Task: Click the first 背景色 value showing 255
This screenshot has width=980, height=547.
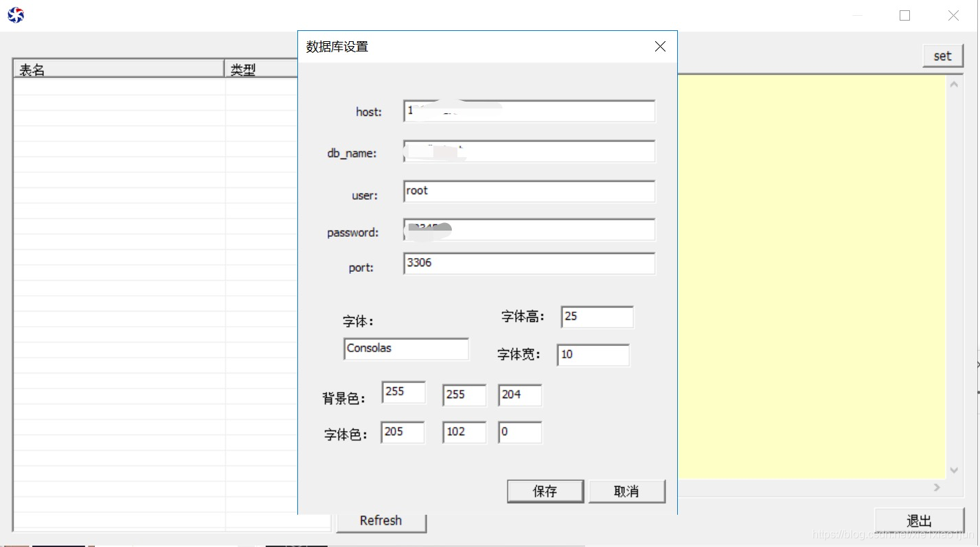Action: (x=403, y=392)
